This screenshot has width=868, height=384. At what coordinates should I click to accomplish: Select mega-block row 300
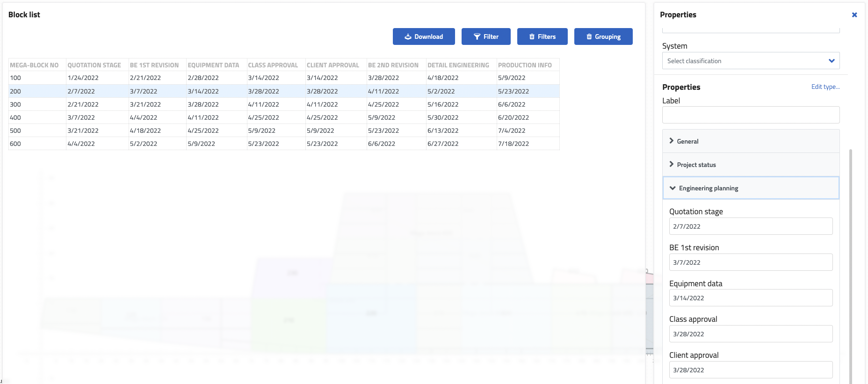pos(284,104)
